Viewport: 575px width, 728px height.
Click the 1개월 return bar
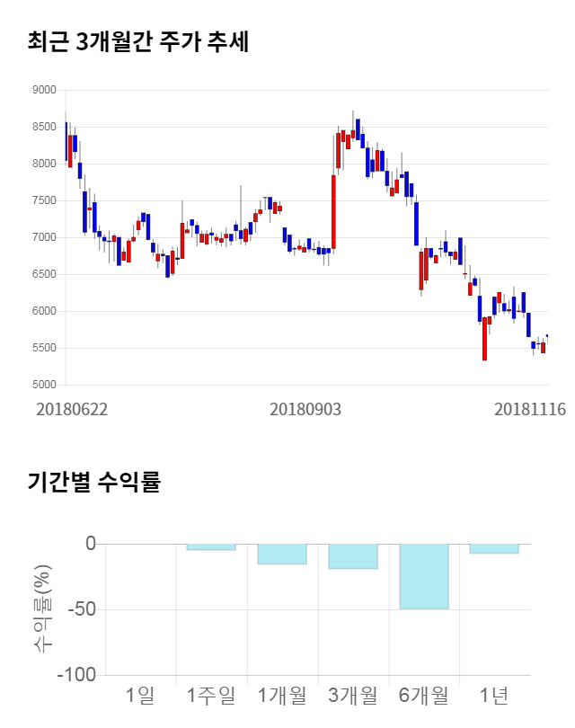pos(282,554)
